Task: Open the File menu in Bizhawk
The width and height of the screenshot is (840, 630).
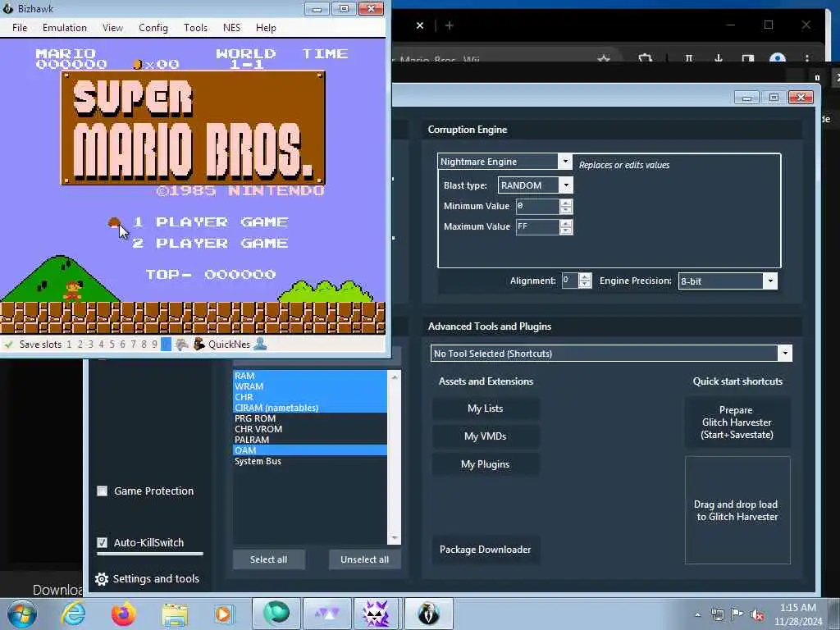Action: (x=20, y=28)
